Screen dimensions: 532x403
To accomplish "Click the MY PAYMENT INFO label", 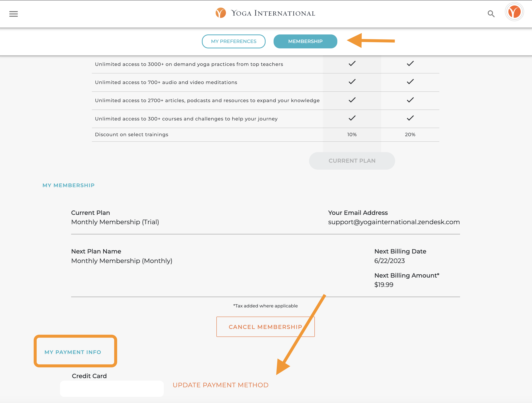I will coord(73,352).
